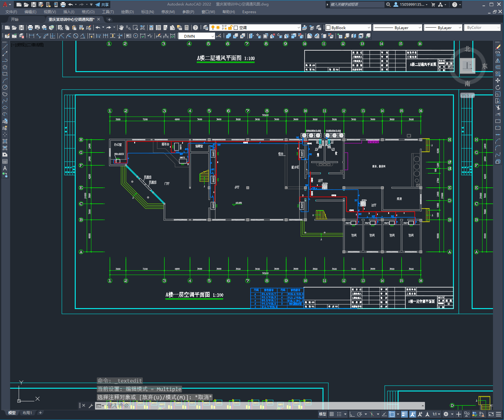This screenshot has height=420, width=504.
Task: Click the Share (共享) button
Action: (102, 5)
